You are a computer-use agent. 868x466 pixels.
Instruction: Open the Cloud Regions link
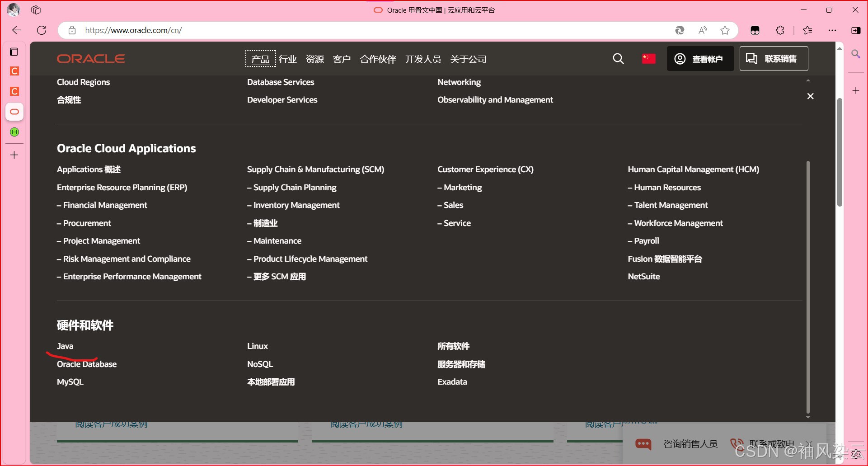click(84, 82)
